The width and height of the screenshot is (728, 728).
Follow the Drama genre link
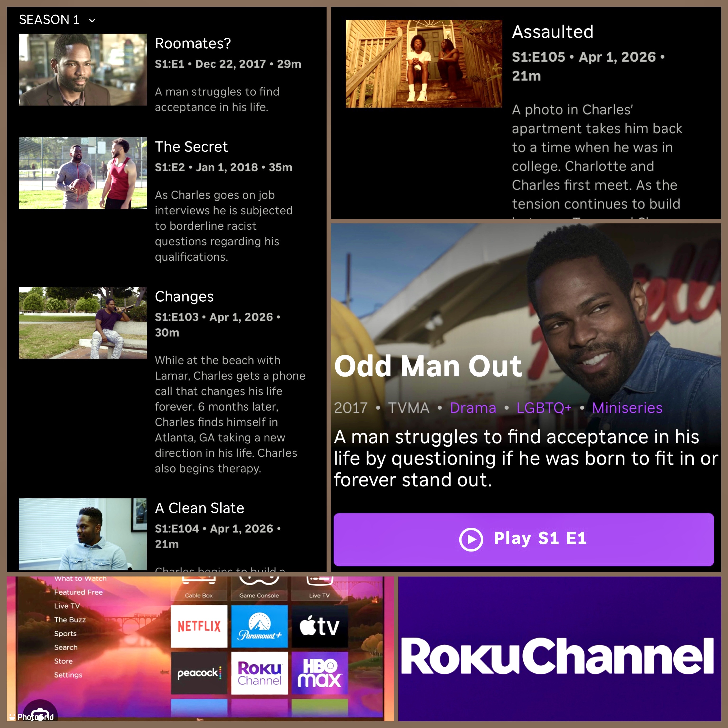473,408
